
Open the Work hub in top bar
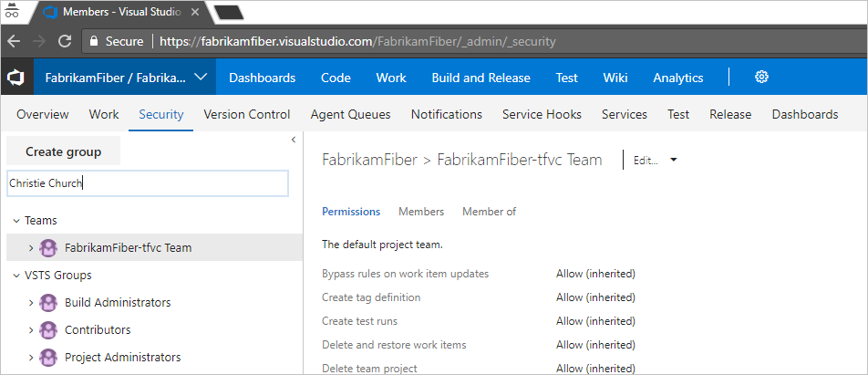pos(391,78)
